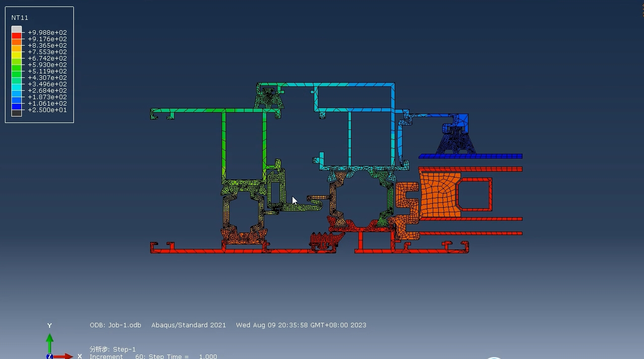
Task: Click the cyan color band in the legend
Action: coord(16,87)
